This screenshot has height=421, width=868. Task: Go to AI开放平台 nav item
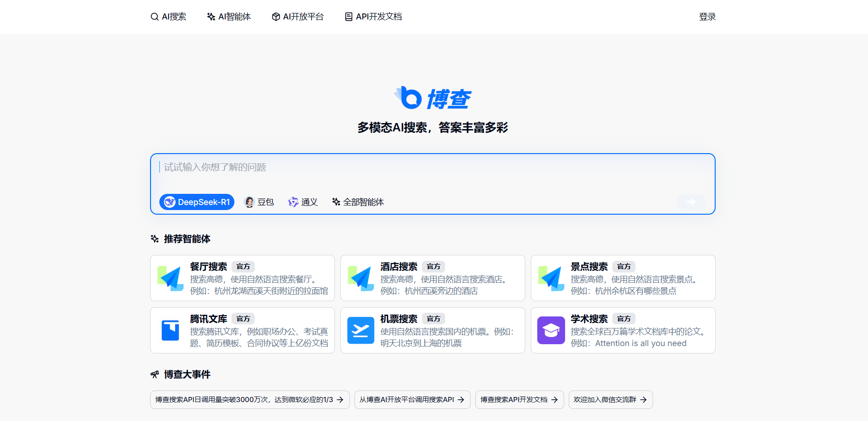[x=297, y=17]
